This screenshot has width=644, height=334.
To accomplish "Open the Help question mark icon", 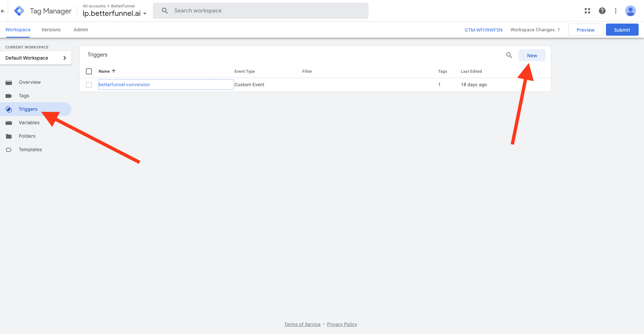I will coord(602,11).
